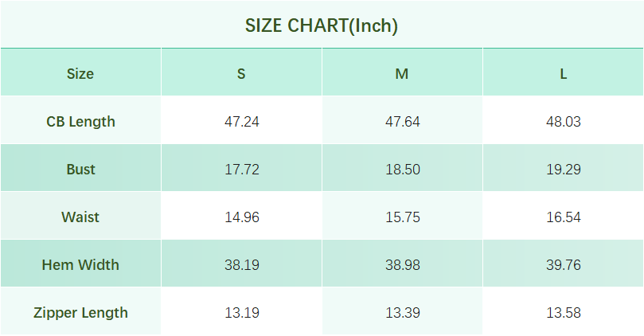
Task: Click Zipper Length value 13.19
Action: click(x=241, y=313)
